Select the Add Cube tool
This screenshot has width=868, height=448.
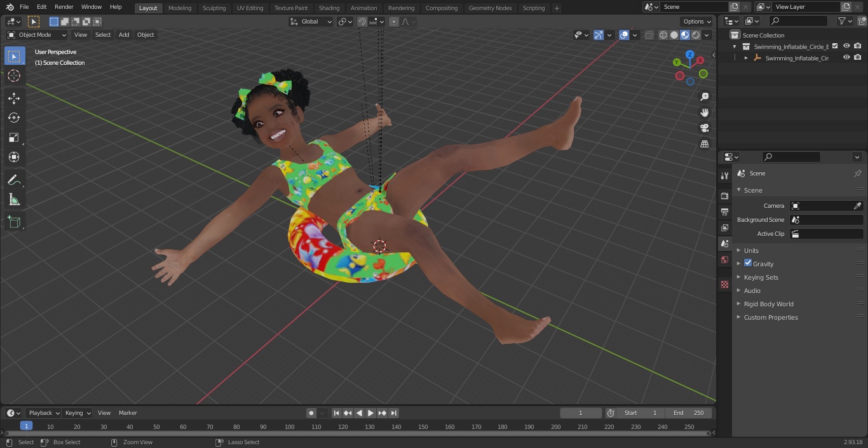pos(14,222)
